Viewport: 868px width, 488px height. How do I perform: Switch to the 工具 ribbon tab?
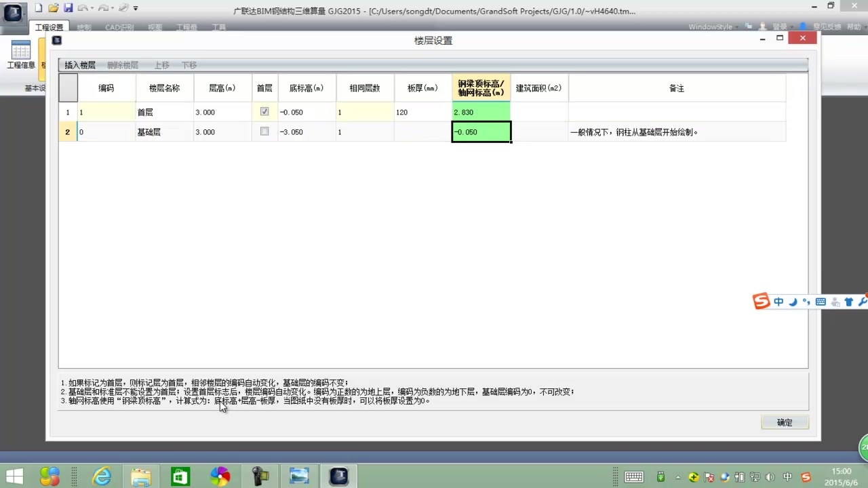click(x=219, y=28)
